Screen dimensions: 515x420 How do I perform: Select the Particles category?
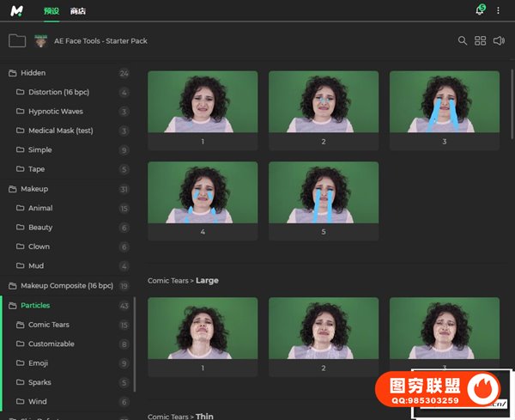(x=35, y=305)
